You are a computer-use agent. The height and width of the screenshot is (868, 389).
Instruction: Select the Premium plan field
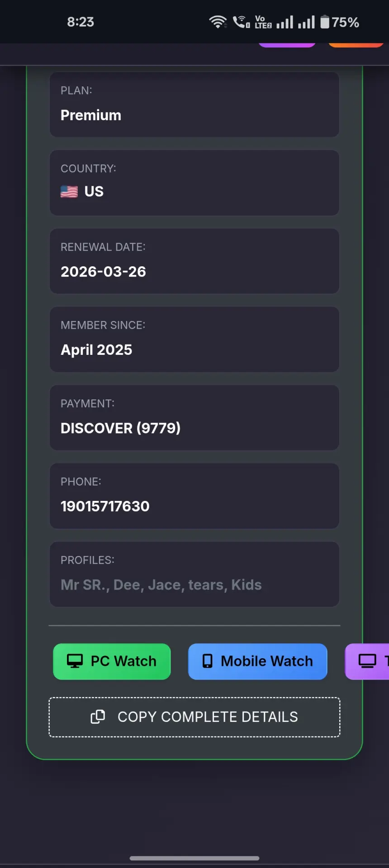point(194,104)
